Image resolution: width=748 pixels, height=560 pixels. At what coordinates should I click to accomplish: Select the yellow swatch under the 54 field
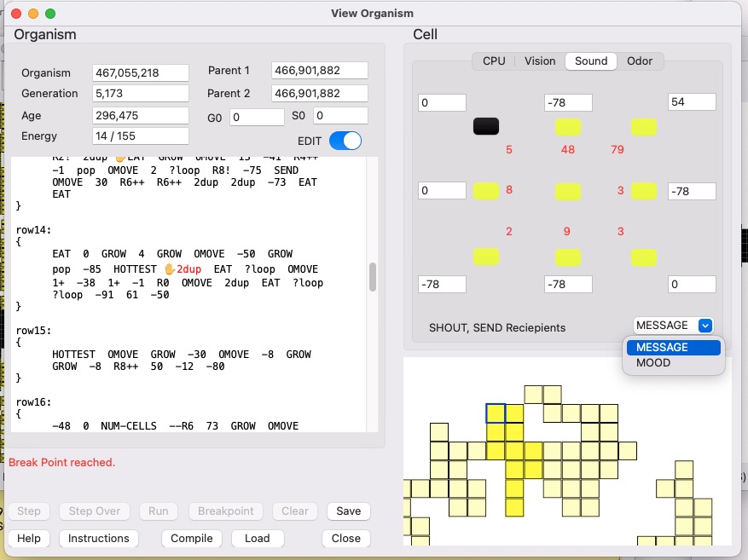tap(644, 127)
